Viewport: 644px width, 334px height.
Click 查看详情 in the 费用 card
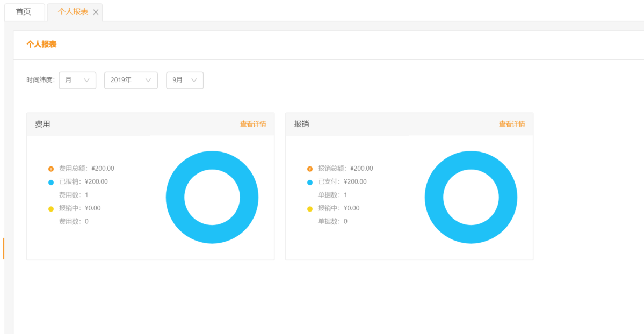point(252,124)
